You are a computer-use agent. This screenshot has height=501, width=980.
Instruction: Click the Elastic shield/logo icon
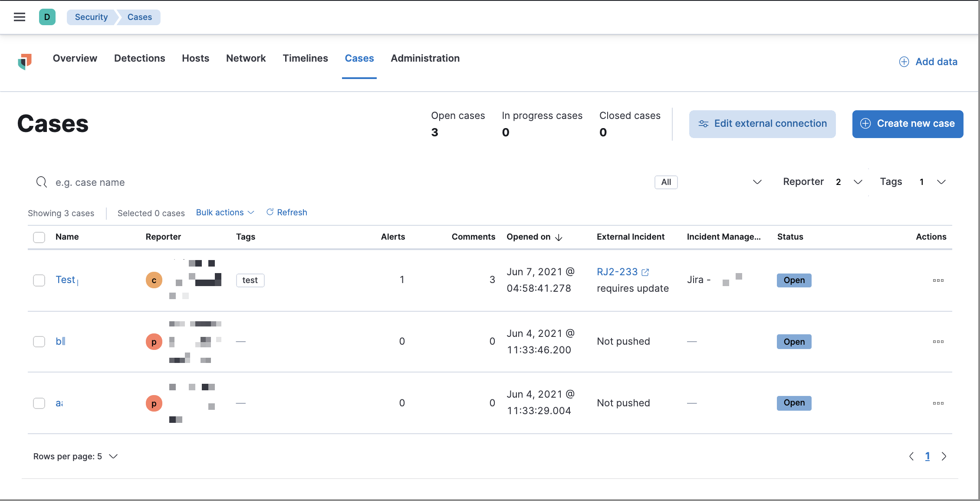coord(26,61)
